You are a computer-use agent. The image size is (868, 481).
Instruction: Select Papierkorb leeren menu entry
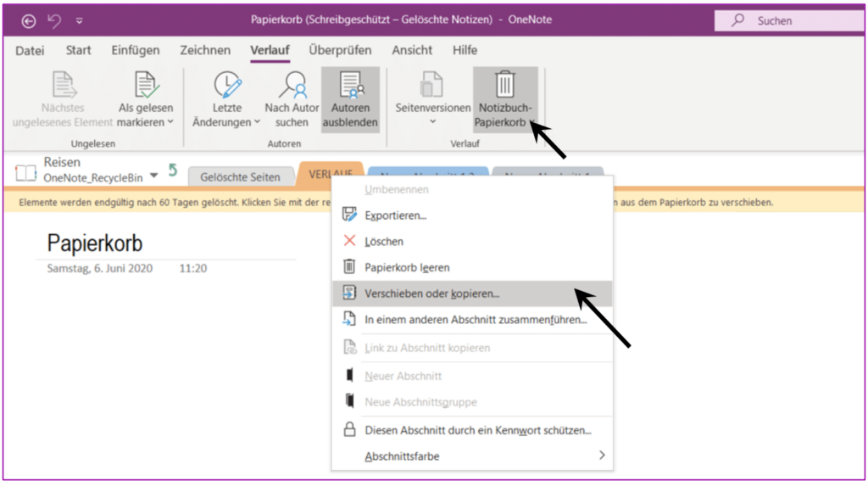pyautogui.click(x=472, y=268)
